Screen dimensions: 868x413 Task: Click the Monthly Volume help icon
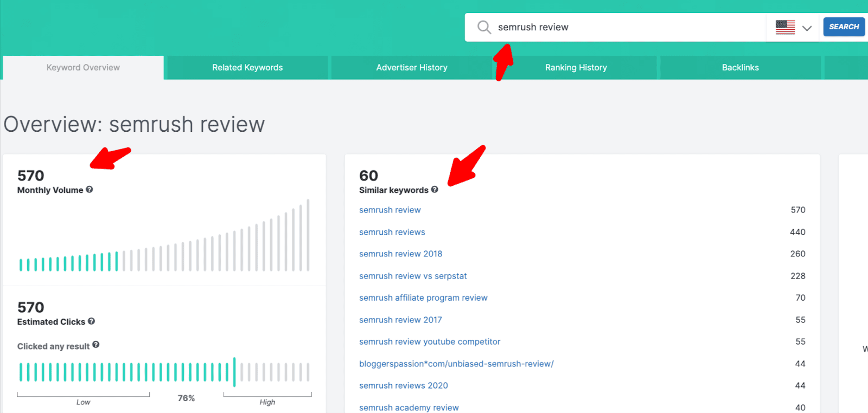tap(90, 190)
